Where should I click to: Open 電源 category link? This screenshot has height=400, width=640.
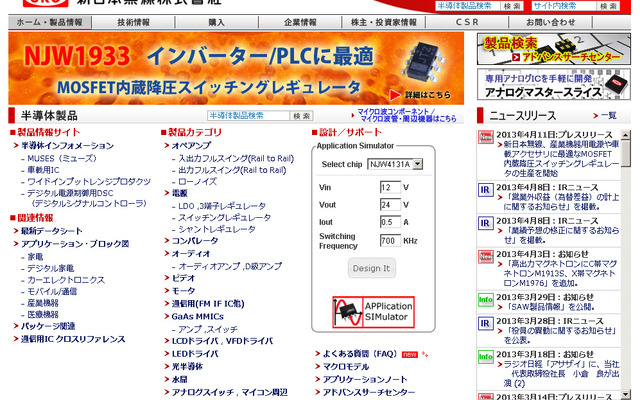click(179, 193)
